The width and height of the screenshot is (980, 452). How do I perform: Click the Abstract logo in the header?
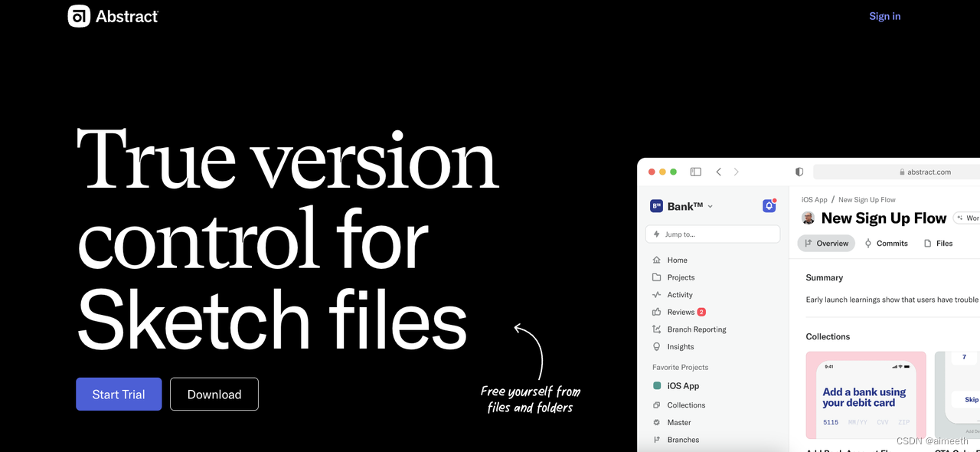(113, 16)
